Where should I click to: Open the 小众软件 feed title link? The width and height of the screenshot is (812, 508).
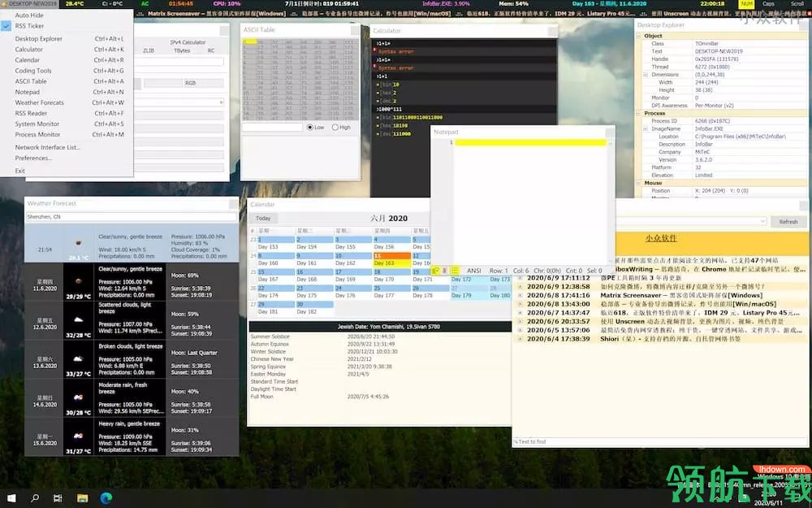661,238
